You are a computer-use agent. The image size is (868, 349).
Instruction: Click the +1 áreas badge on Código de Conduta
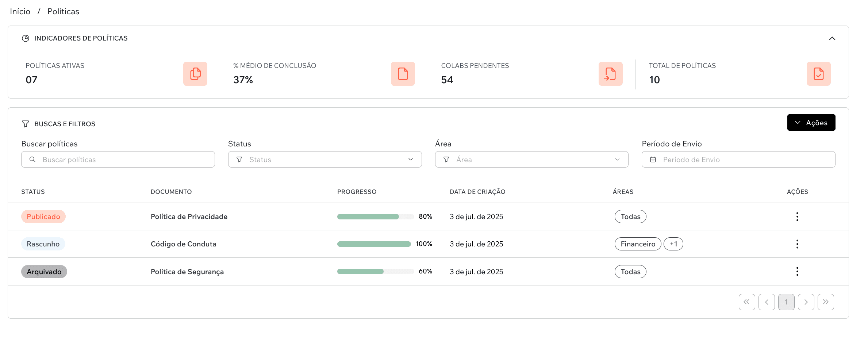[x=673, y=244]
